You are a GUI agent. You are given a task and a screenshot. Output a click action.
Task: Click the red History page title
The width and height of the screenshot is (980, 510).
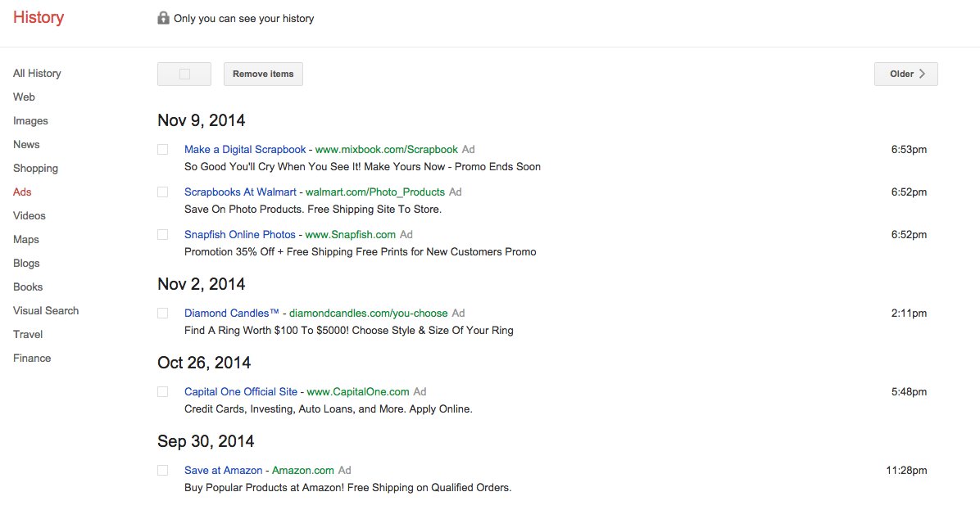[39, 18]
